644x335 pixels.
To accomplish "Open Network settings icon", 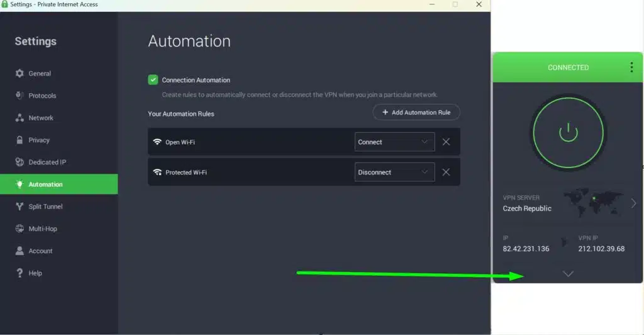I will [19, 118].
